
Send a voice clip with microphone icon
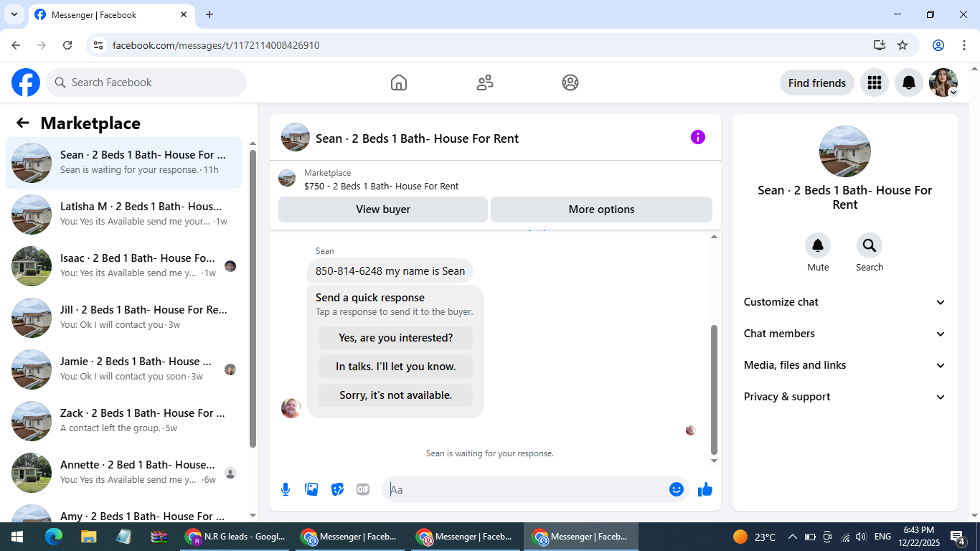coord(286,489)
